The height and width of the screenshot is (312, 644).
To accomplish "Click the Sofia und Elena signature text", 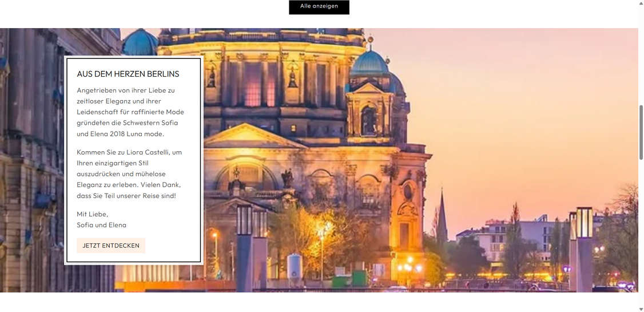I will pos(101,225).
